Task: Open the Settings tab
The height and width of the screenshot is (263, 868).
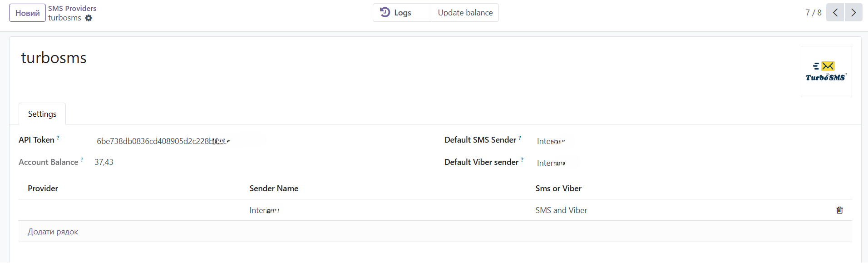Action: pyautogui.click(x=42, y=114)
